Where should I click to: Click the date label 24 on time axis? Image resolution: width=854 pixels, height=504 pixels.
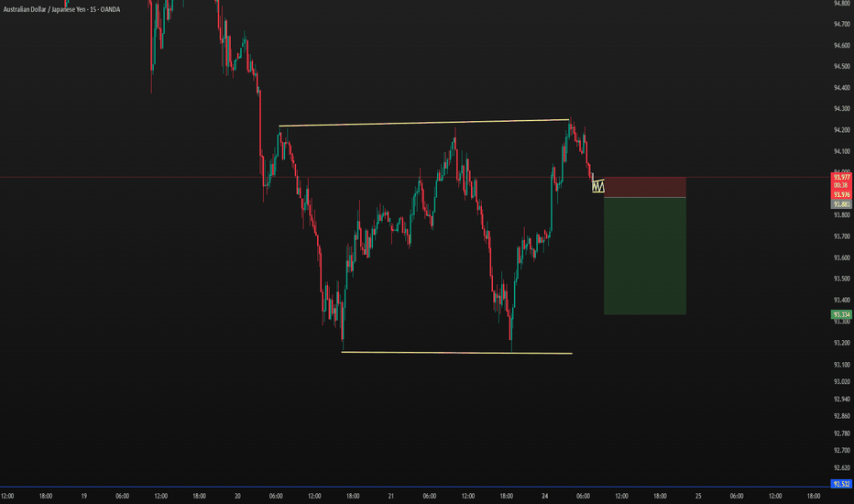click(x=544, y=497)
